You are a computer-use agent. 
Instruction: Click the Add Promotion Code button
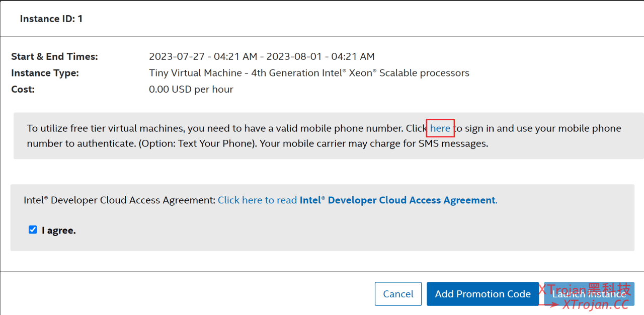(x=482, y=294)
